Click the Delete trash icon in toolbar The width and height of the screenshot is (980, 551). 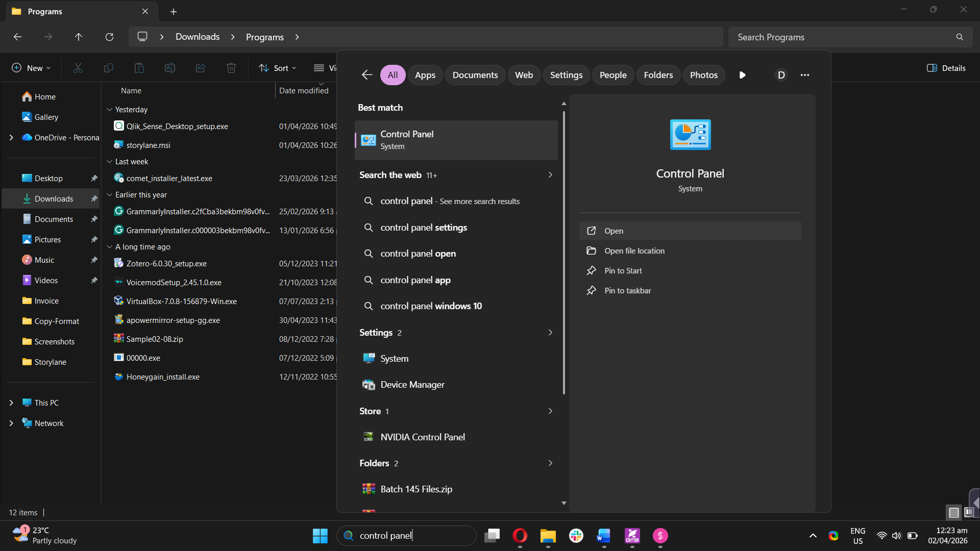(x=231, y=68)
